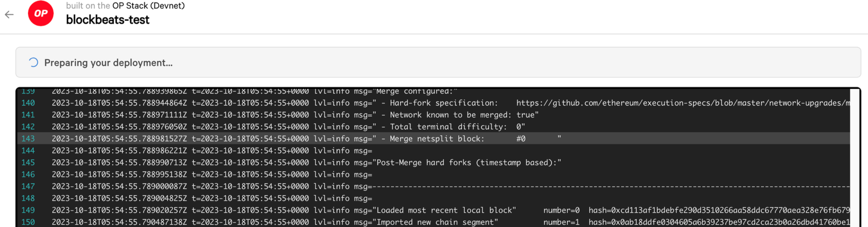Click the "Post-Merge hard forks" log message
Image resolution: width=868 pixels, height=227 pixels.
point(468,163)
